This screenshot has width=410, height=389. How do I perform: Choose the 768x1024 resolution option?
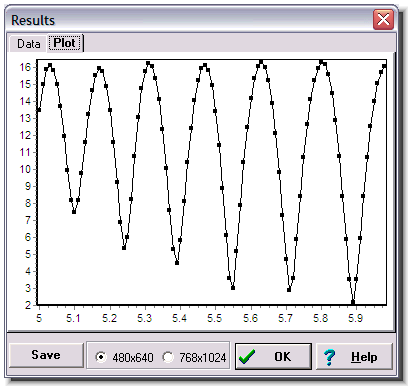(x=195, y=358)
